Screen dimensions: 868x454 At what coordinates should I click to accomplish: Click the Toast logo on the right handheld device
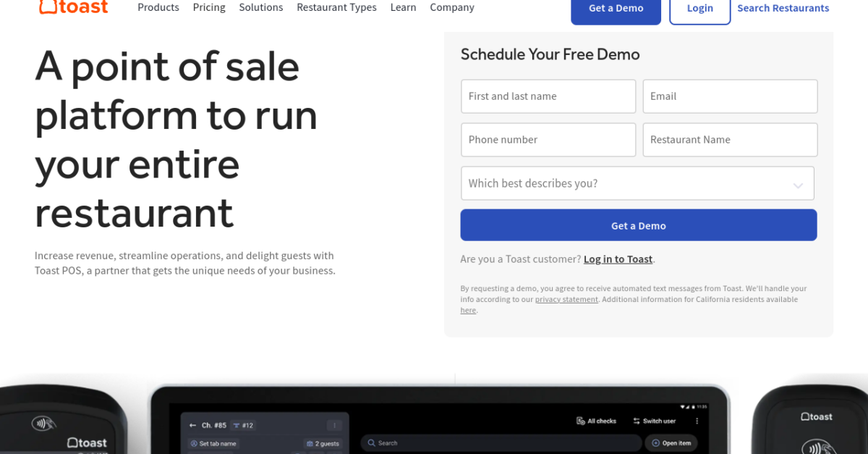(x=816, y=416)
